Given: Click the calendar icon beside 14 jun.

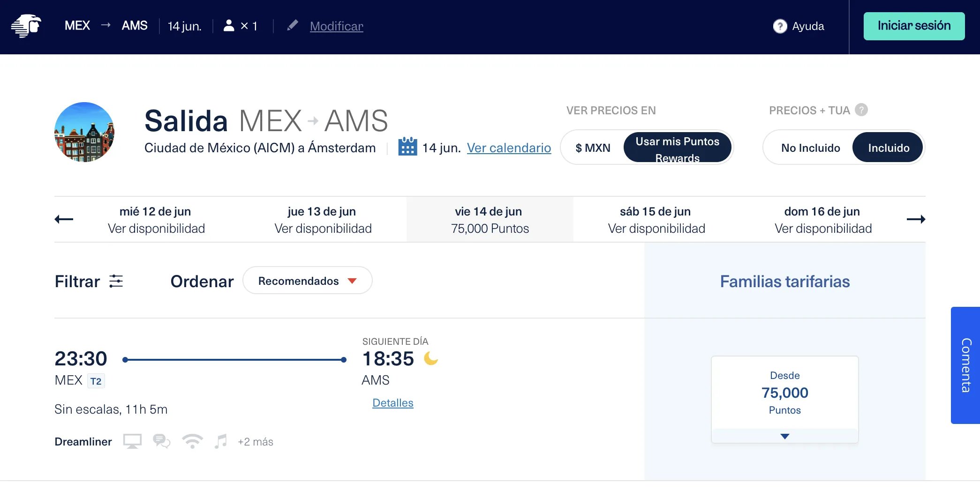Looking at the screenshot, I should click(407, 147).
